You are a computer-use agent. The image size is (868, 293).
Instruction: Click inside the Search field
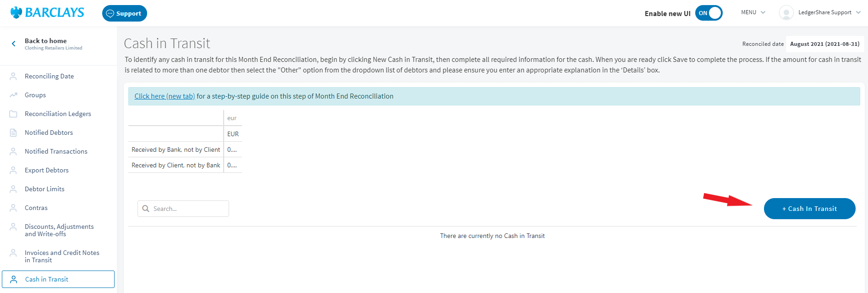188,208
